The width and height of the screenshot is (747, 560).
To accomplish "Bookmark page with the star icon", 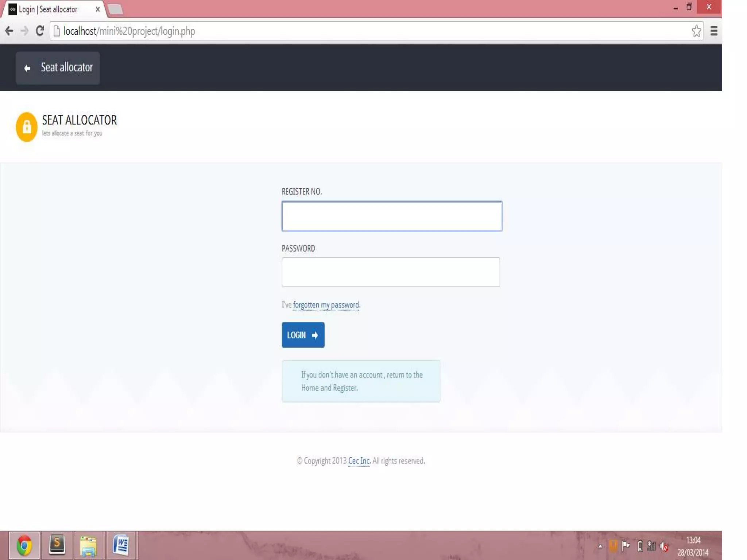I will tap(696, 31).
